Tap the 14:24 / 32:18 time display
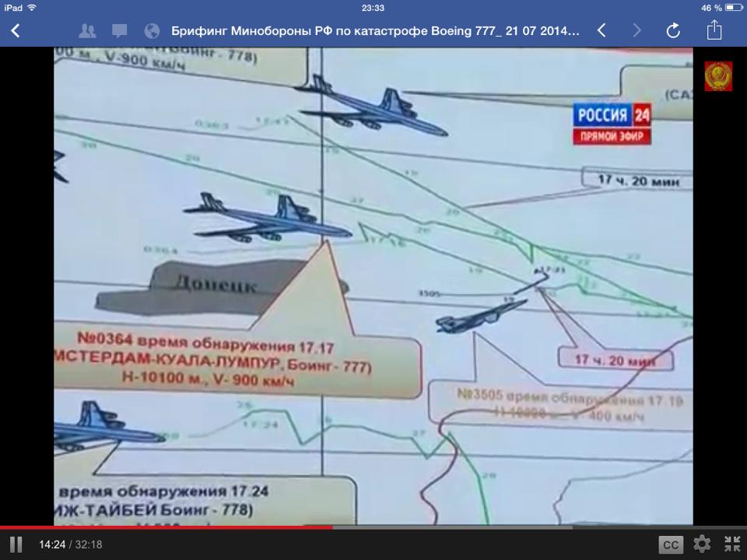 70,544
